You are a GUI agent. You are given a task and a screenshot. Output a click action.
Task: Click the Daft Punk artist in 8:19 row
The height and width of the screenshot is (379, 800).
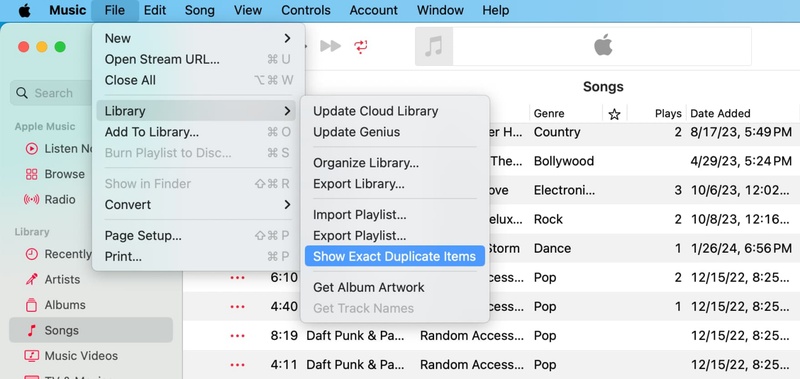[355, 336]
